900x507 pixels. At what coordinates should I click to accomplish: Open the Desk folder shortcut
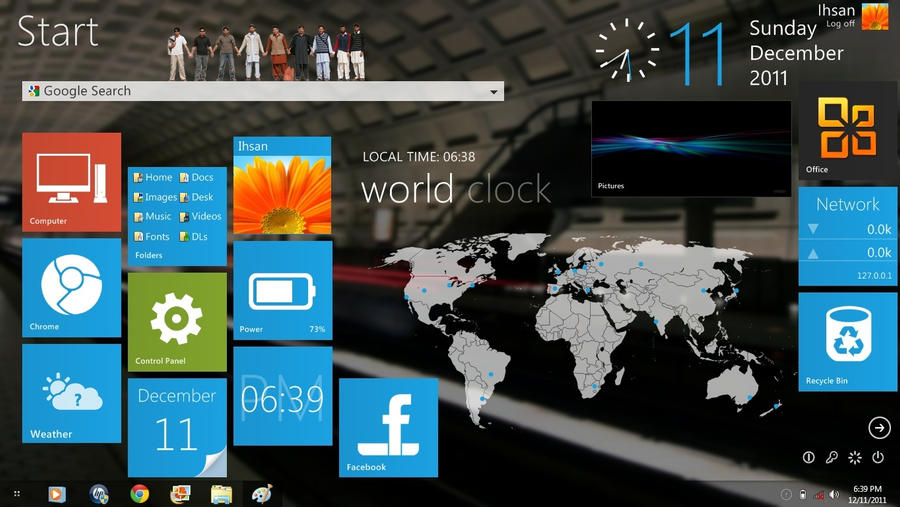point(197,197)
